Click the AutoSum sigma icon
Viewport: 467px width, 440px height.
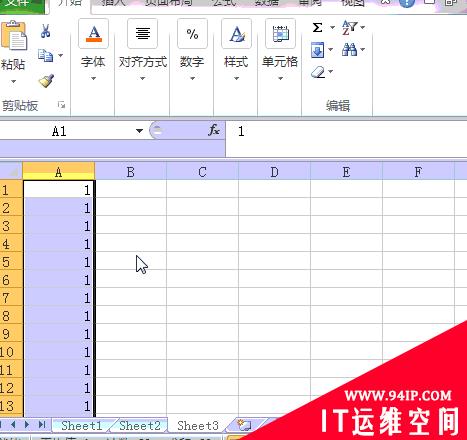pos(317,27)
